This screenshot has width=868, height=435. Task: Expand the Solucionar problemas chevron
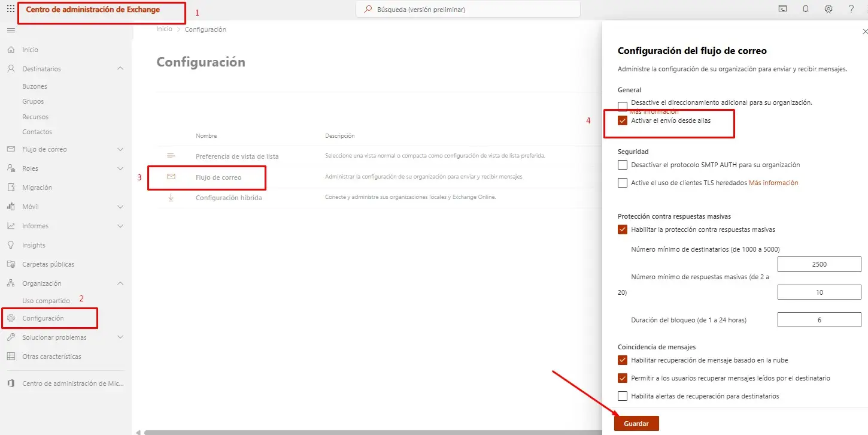point(120,337)
